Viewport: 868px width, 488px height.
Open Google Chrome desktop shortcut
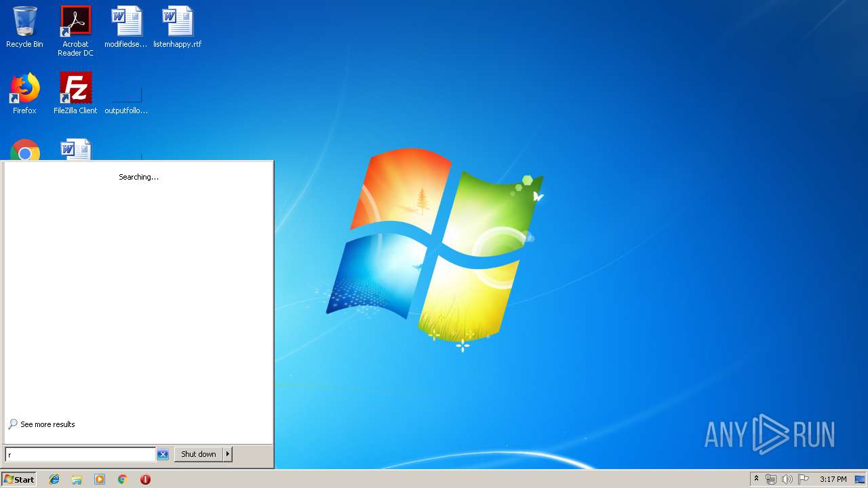pos(24,150)
